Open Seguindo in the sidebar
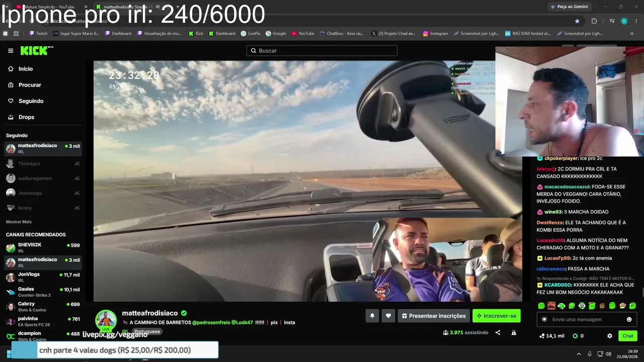 click(x=31, y=101)
